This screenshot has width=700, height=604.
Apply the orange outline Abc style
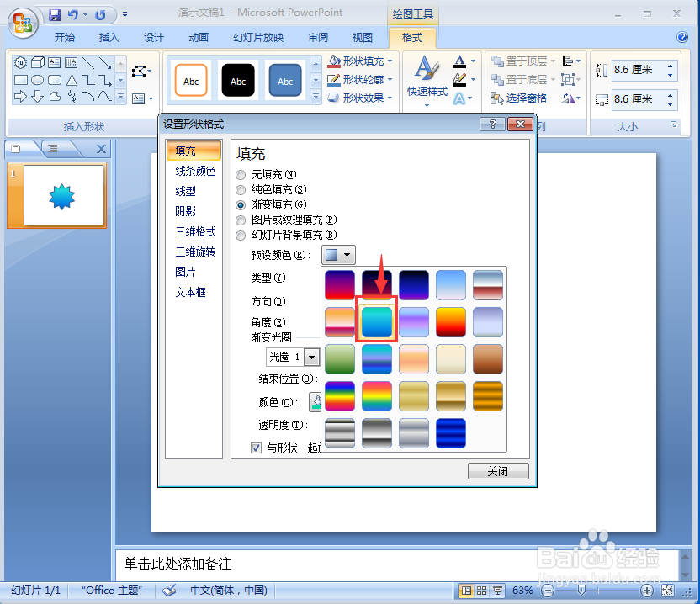[191, 81]
